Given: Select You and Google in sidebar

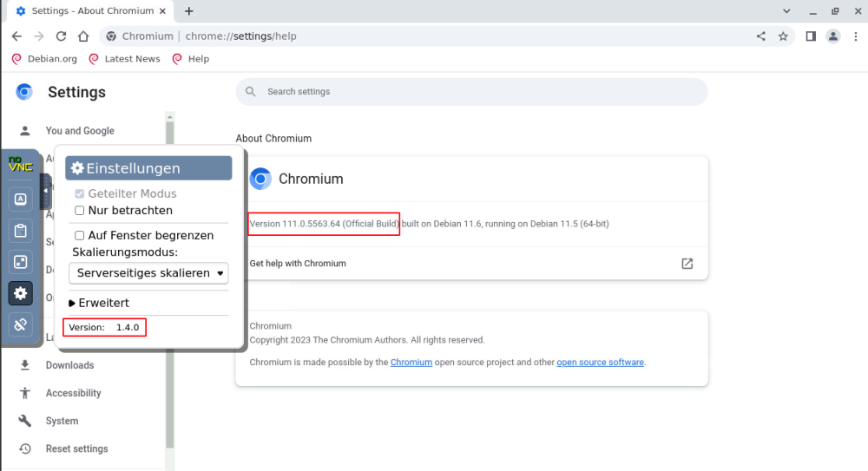Looking at the screenshot, I should click(x=80, y=131).
